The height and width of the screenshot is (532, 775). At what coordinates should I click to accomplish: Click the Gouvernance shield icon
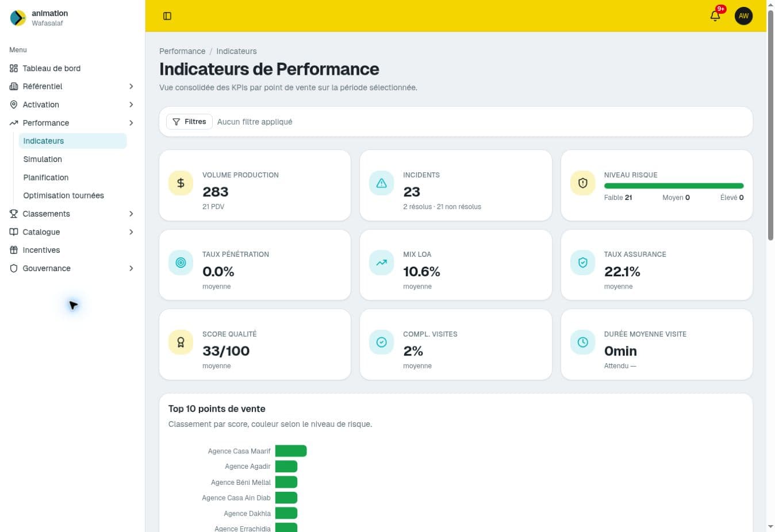click(14, 268)
